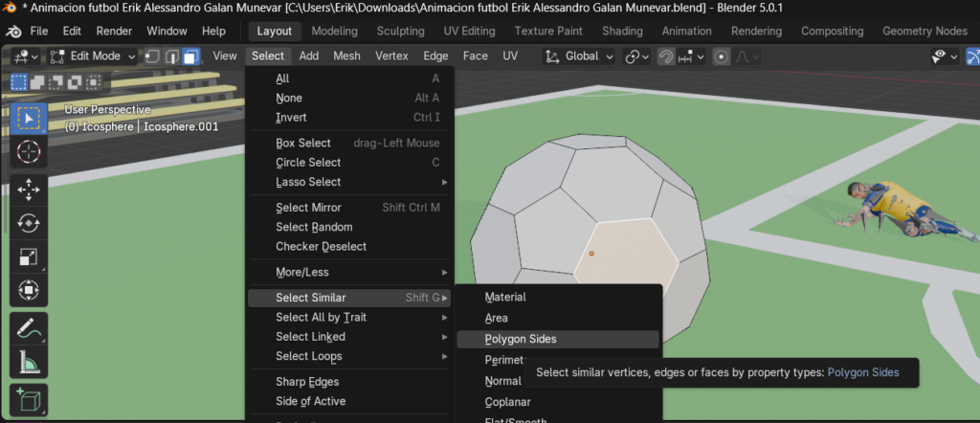The image size is (980, 423).
Task: Expand Select All by Trait submenu
Action: 350,318
